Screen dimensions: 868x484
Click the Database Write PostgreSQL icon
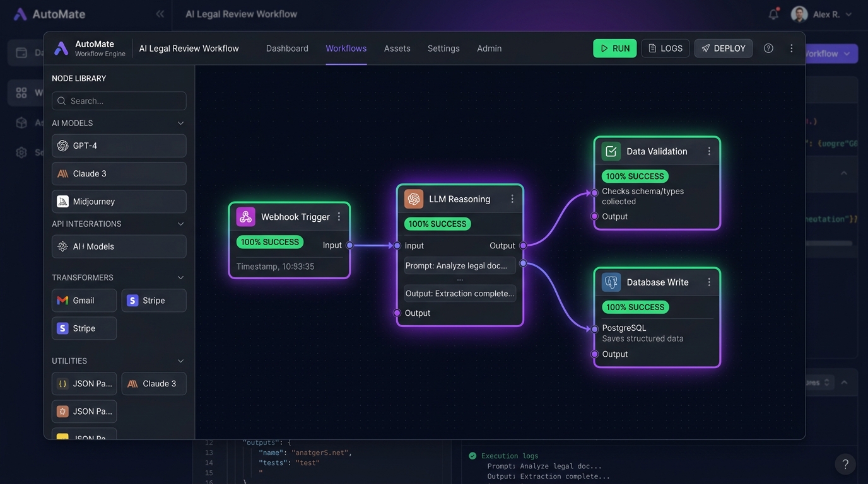[x=611, y=282]
